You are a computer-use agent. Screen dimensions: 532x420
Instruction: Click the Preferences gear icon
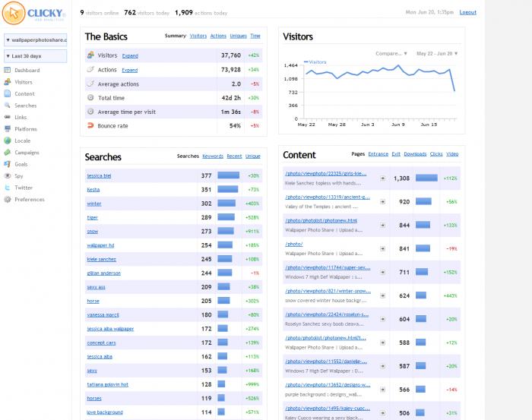[x=8, y=200]
